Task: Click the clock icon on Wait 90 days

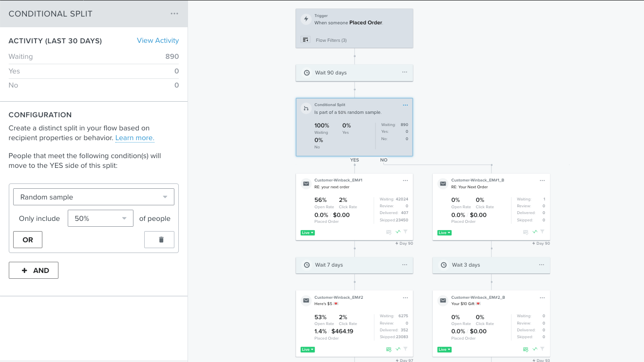Action: [x=306, y=73]
